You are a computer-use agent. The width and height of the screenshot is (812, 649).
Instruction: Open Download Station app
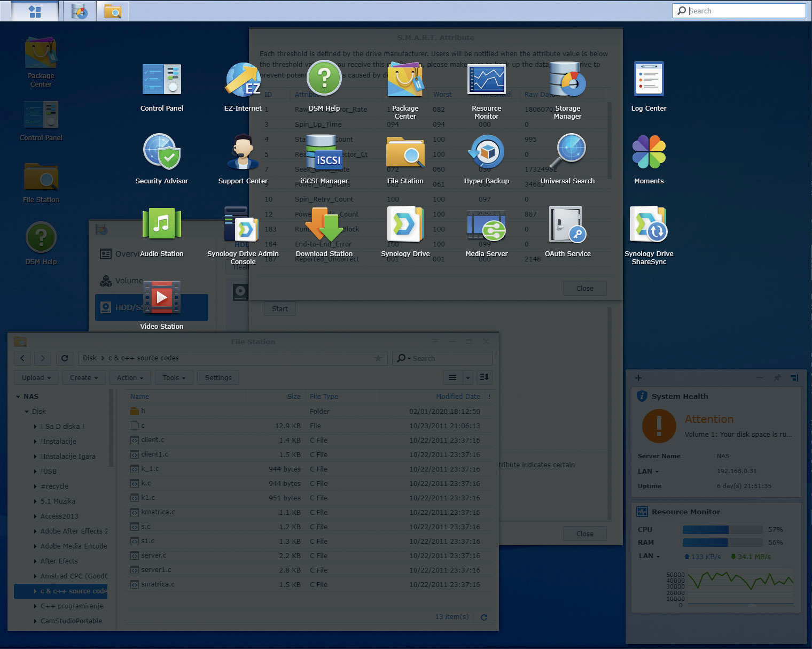pyautogui.click(x=324, y=226)
